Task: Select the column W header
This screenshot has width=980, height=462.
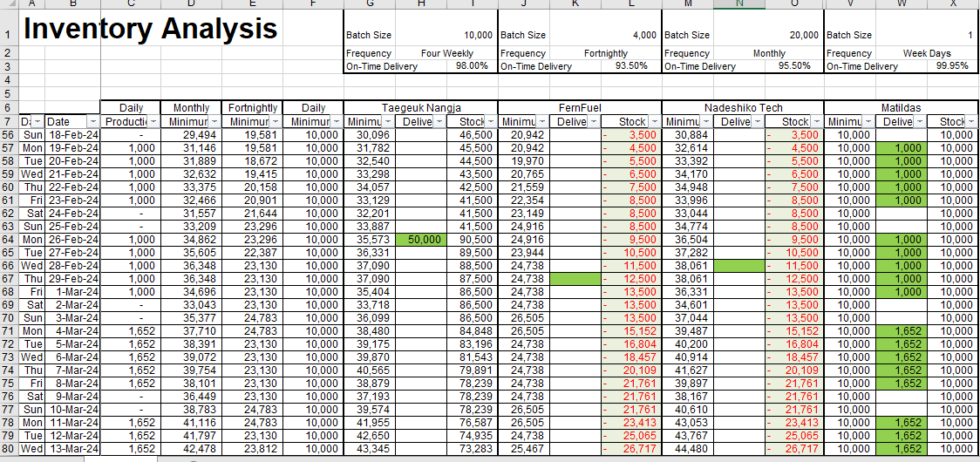Action: 902,3
